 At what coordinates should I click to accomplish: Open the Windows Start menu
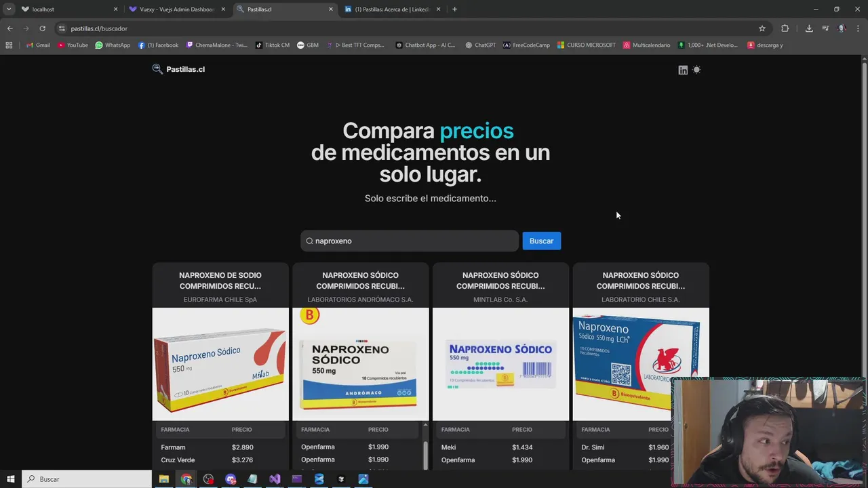[10, 479]
